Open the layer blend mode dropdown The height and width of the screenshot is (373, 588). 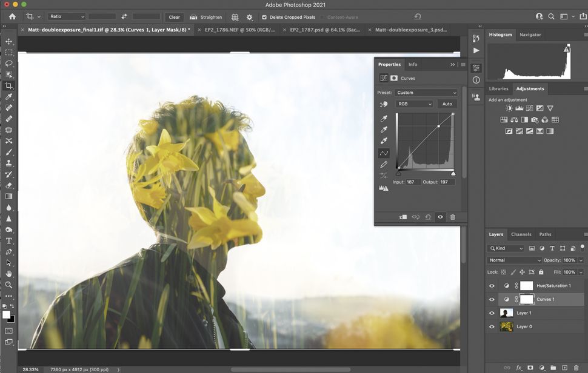(x=514, y=260)
